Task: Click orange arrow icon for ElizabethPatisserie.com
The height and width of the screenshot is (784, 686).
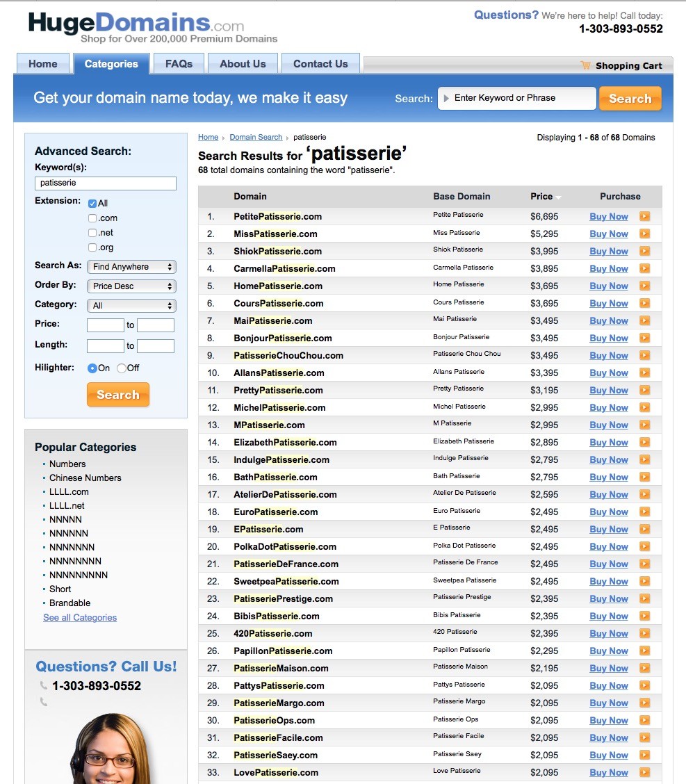Action: coord(644,442)
